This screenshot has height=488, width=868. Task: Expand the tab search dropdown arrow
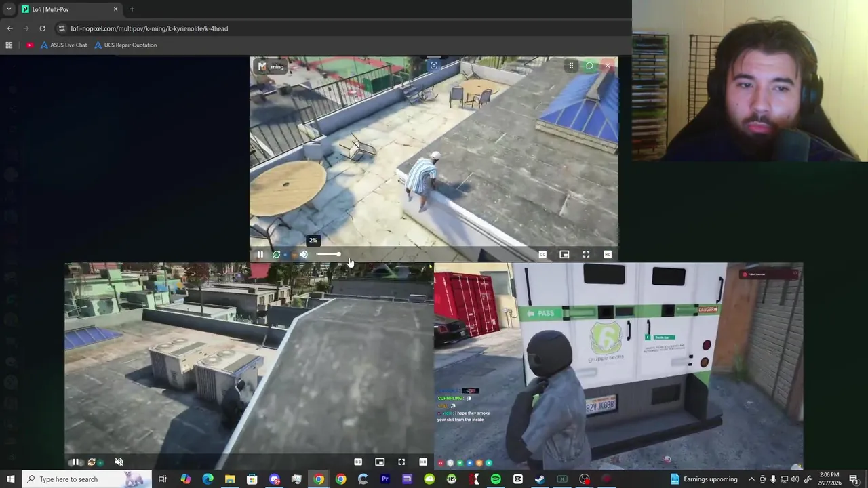(x=9, y=9)
